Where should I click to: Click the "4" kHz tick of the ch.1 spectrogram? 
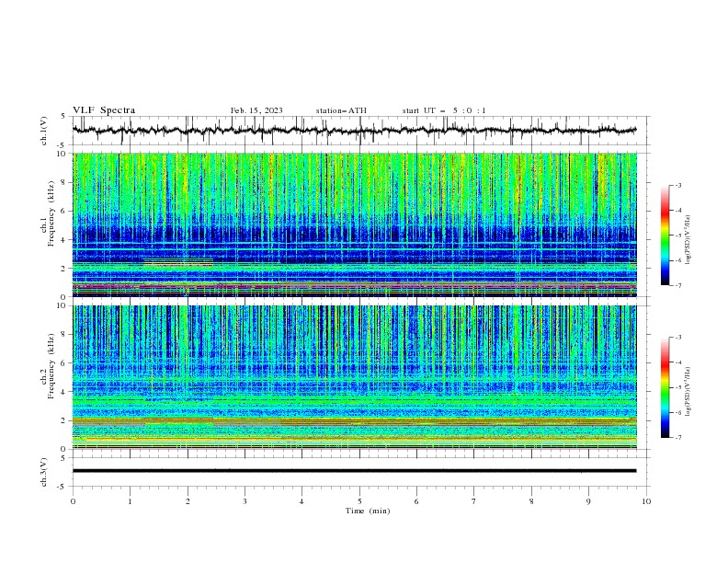coord(65,240)
